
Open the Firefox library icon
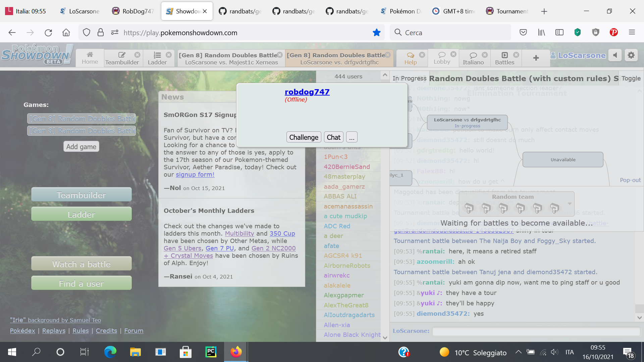(x=541, y=33)
